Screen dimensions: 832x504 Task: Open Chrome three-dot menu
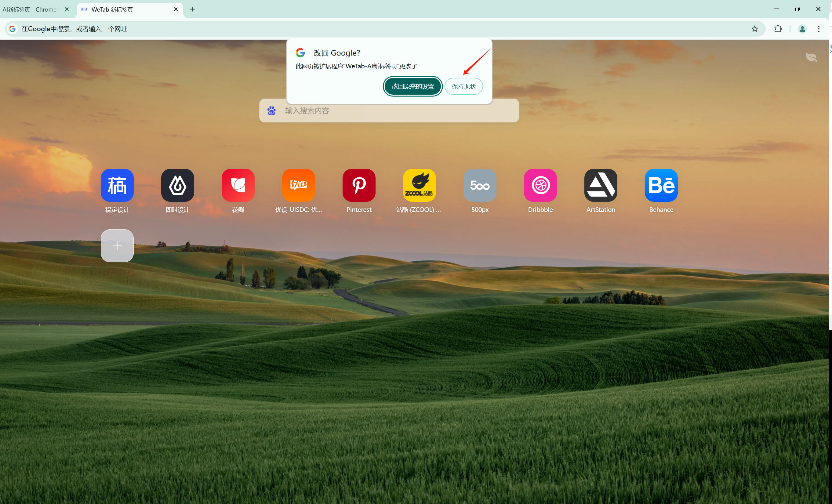click(x=819, y=29)
